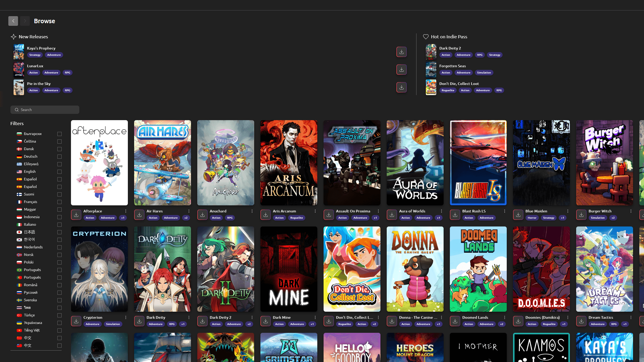Download the Afterplace game

pyautogui.click(x=76, y=215)
